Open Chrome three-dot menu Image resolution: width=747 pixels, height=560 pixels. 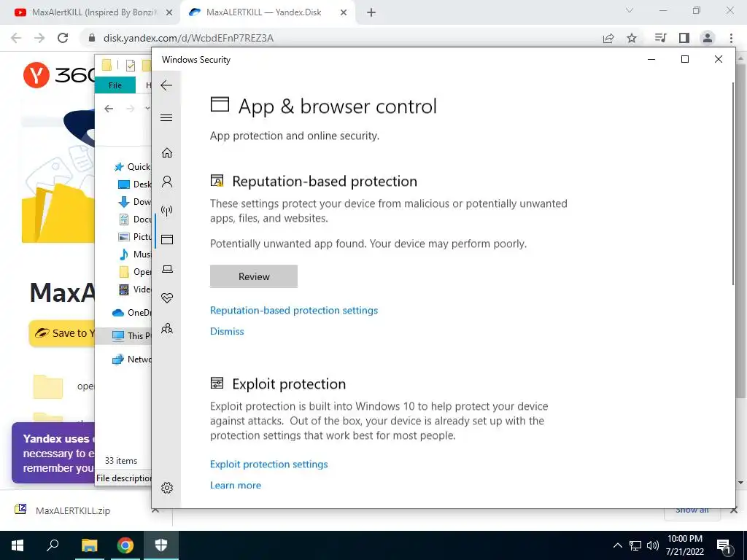pos(731,38)
